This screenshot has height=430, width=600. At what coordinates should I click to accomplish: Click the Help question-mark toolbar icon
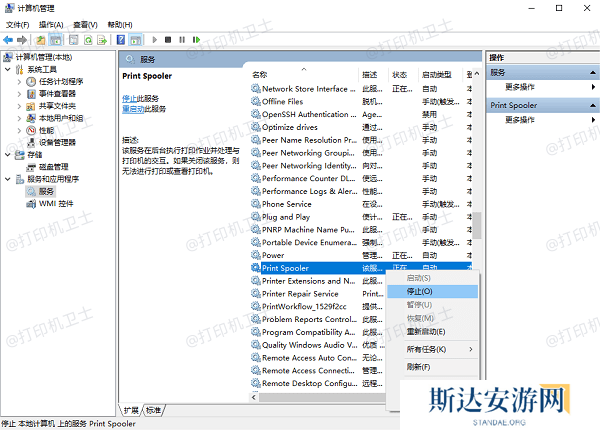(x=119, y=40)
